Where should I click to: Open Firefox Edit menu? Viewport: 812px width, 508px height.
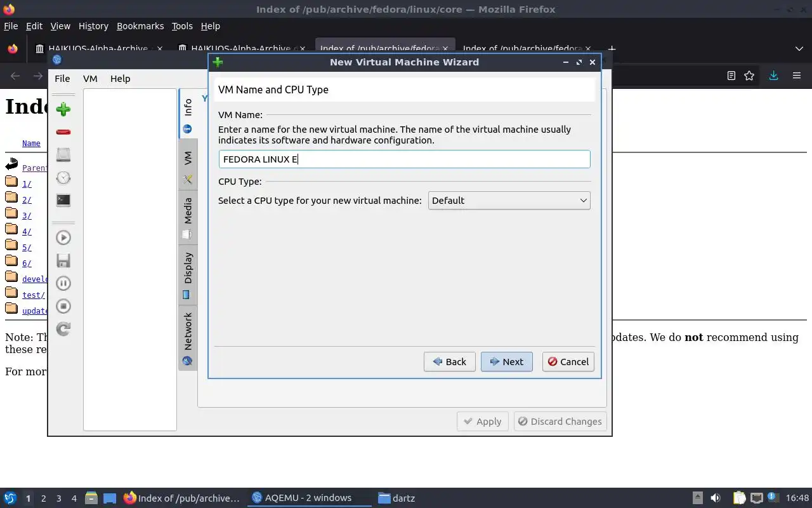click(x=34, y=26)
